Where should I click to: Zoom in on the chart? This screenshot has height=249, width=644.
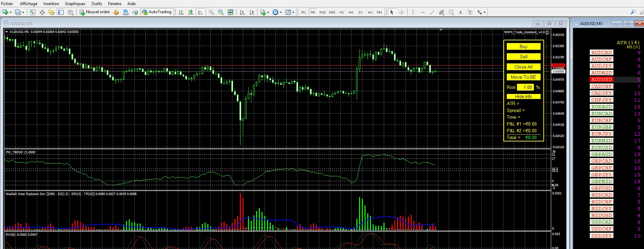coord(211,12)
